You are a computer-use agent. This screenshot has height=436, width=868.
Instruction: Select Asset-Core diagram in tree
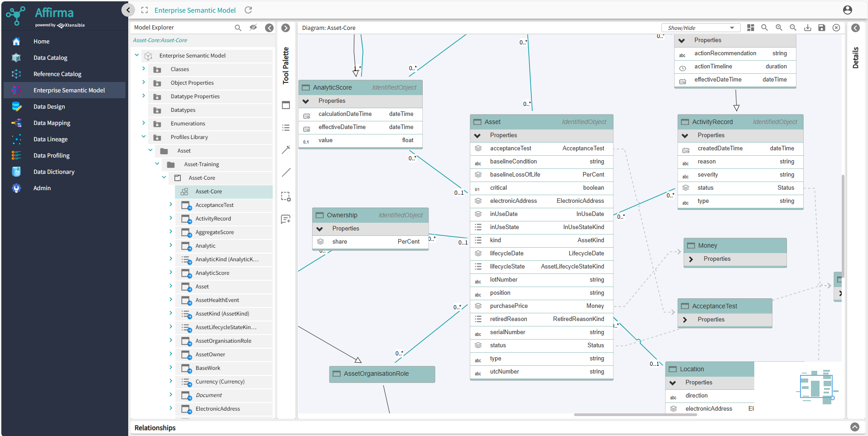click(x=224, y=192)
